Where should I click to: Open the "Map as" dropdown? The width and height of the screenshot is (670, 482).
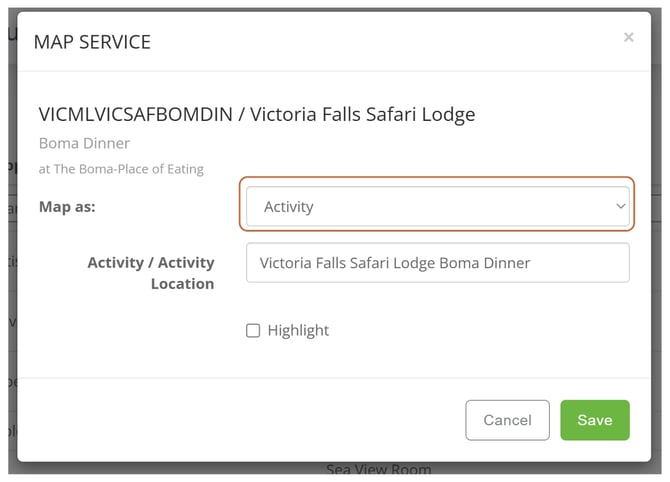point(437,207)
